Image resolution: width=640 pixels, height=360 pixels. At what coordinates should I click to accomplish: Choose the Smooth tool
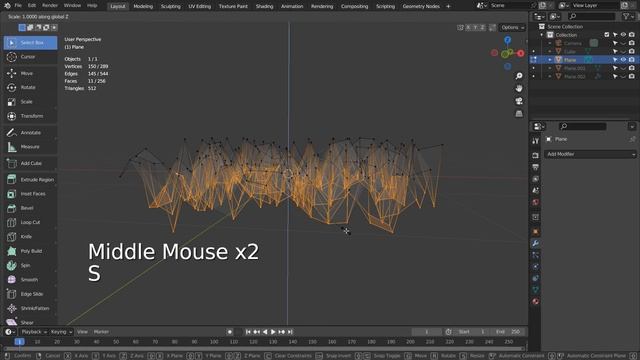(30, 280)
